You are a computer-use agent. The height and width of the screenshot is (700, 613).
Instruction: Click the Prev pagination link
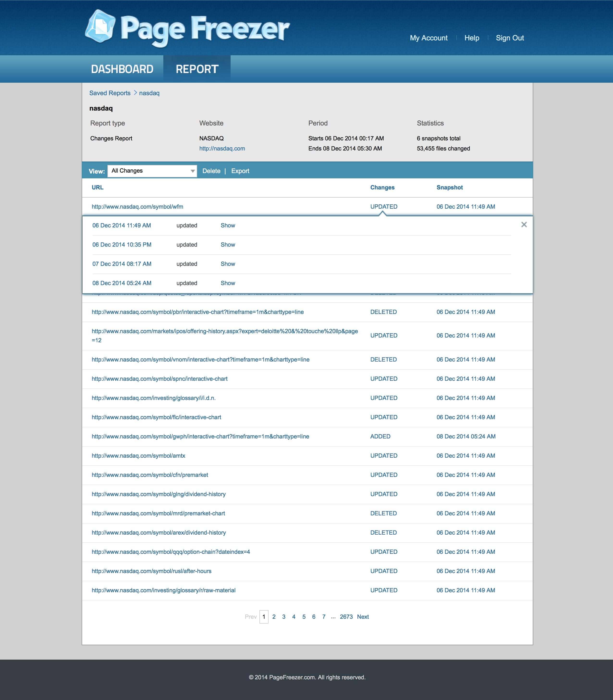(x=251, y=617)
